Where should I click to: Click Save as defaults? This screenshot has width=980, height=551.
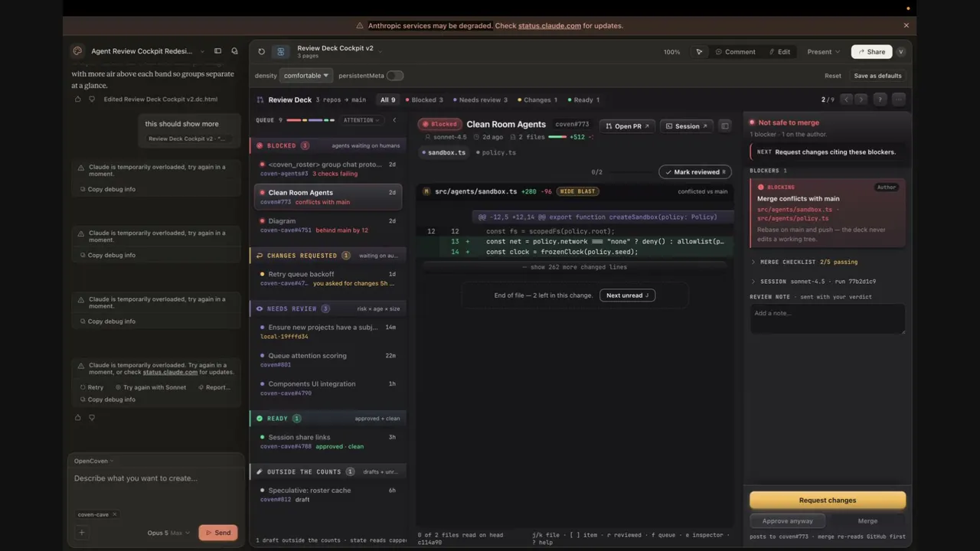point(877,76)
